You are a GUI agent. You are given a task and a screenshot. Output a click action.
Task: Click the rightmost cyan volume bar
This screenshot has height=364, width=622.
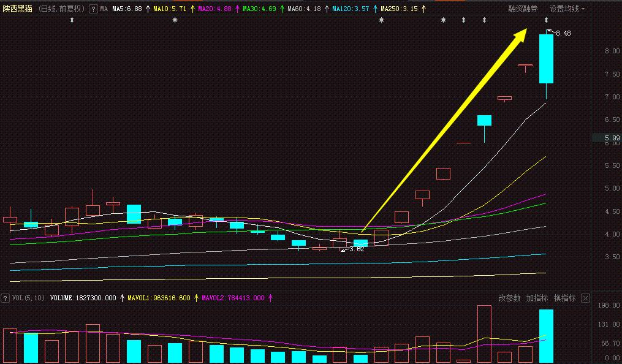click(546, 336)
